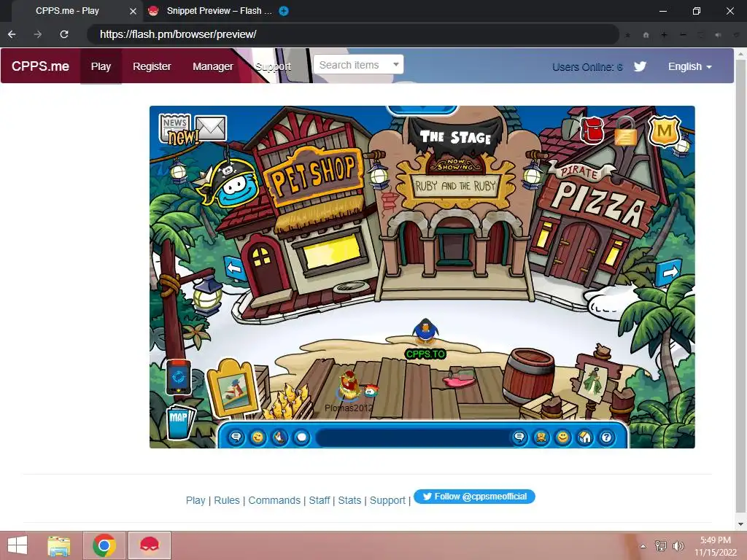Open Windows Start menu
Screen dimensions: 747x560
18,545
